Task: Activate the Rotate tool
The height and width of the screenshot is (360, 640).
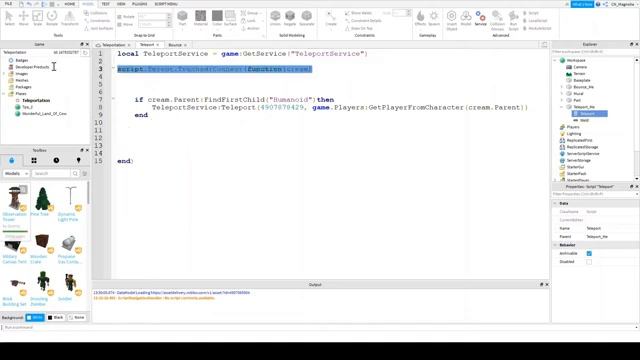Action: 52,18
